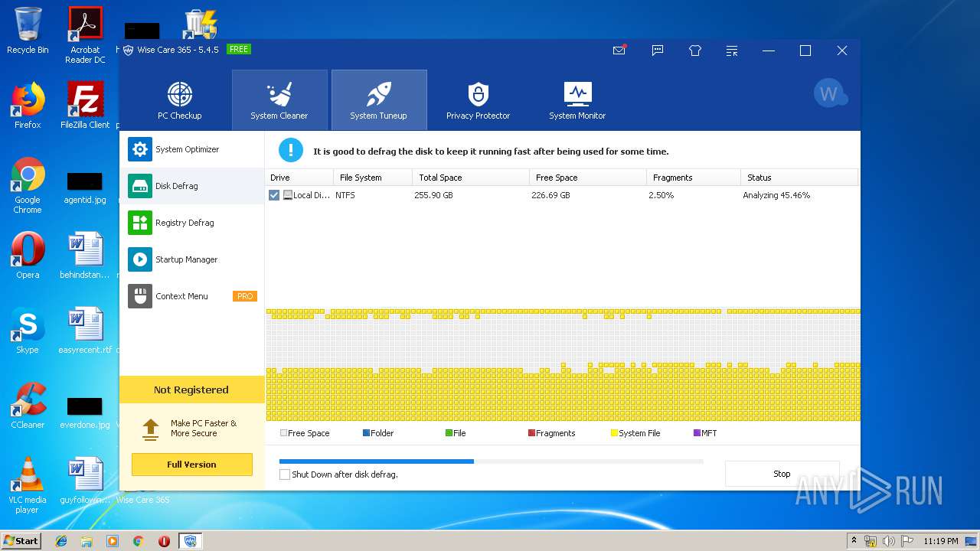
Task: Open easyrecent.rtf document on desktop
Action: point(85,331)
